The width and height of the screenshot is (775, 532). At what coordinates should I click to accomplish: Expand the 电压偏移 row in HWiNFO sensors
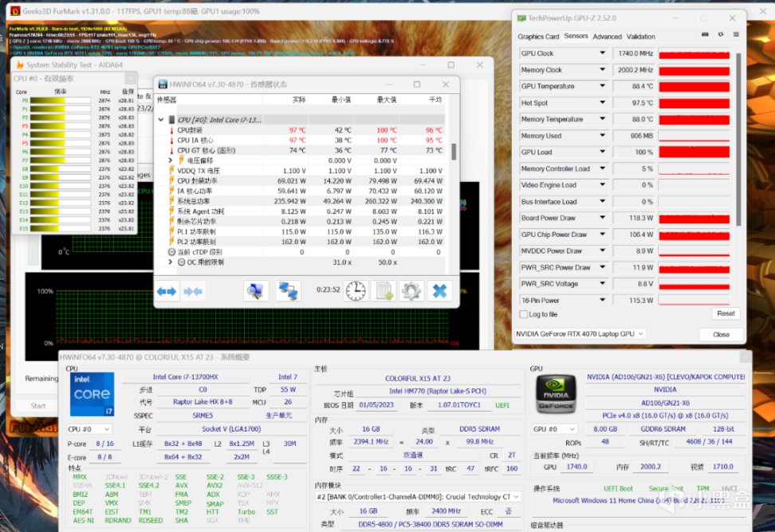point(171,160)
